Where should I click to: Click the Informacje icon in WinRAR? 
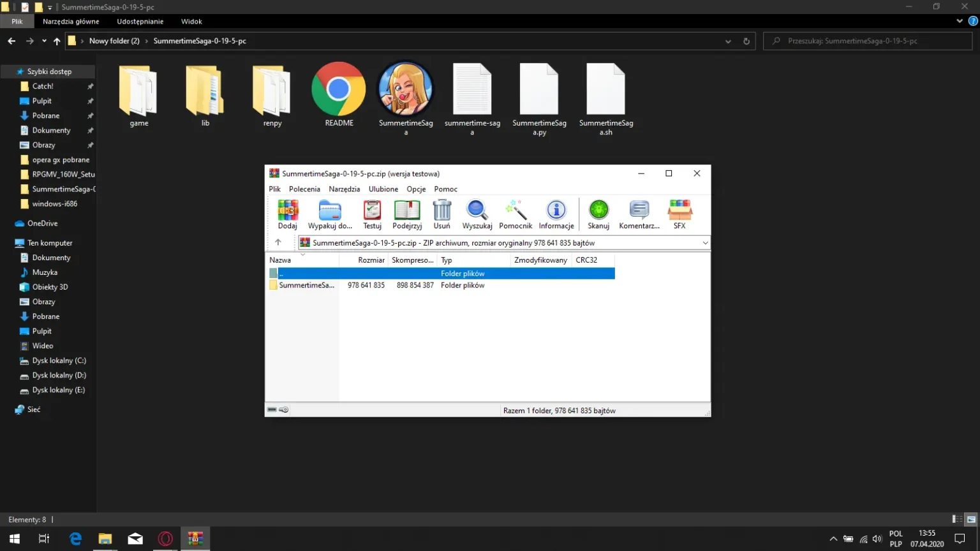(556, 214)
